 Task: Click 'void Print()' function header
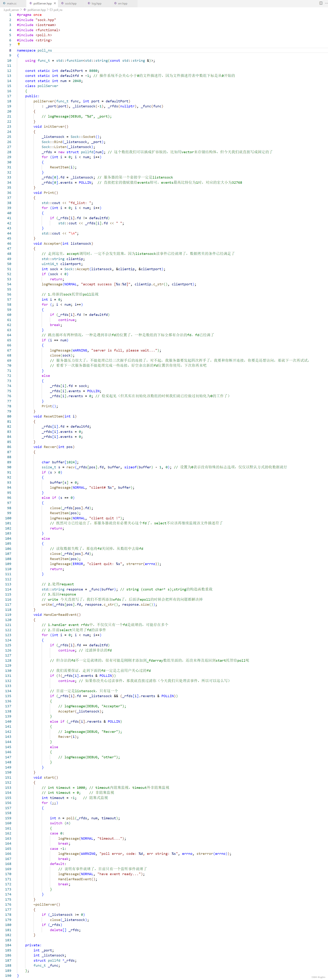pos(46,193)
